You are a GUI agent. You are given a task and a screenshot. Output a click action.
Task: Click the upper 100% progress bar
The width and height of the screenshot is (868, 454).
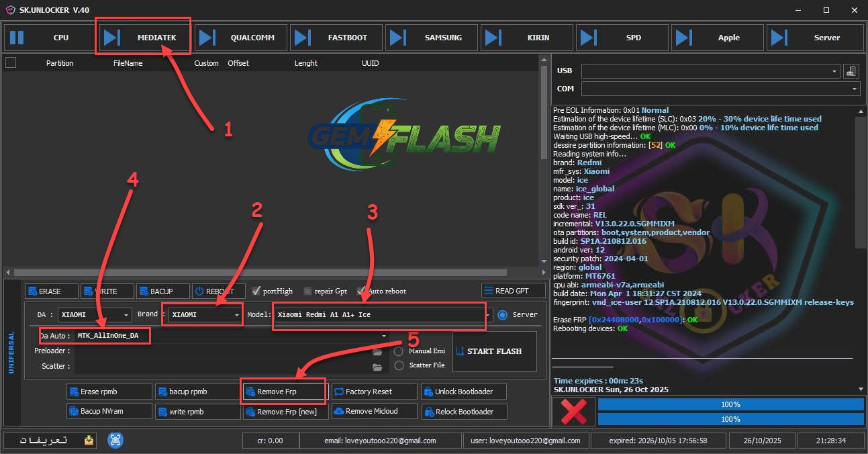pos(730,404)
